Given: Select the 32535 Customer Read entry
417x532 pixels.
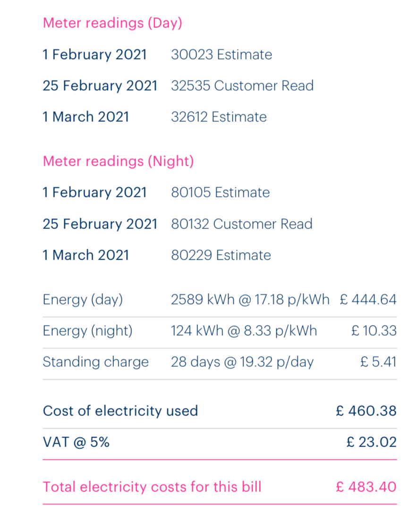Looking at the screenshot, I should [x=242, y=86].
